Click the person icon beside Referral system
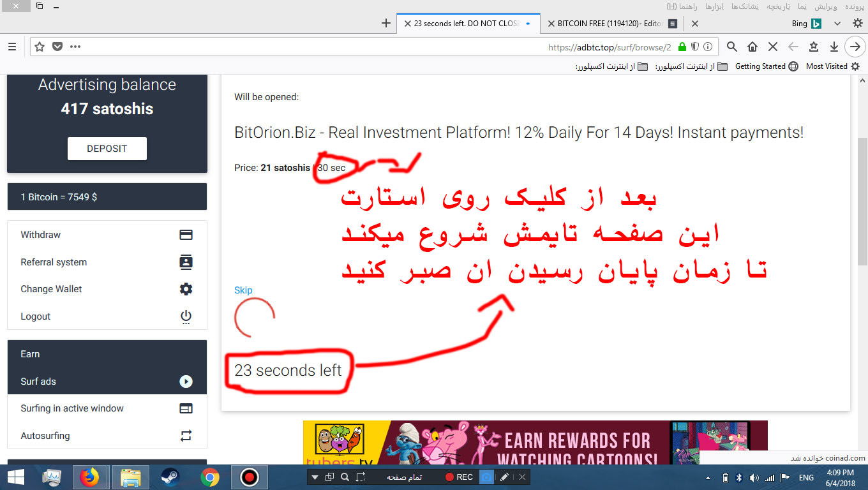The height and width of the screenshot is (490, 868). (x=186, y=262)
